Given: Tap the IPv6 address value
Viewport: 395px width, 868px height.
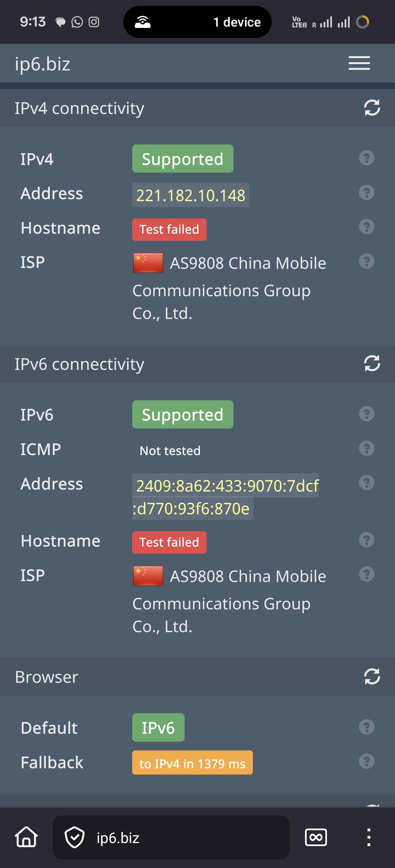Looking at the screenshot, I should tap(225, 497).
